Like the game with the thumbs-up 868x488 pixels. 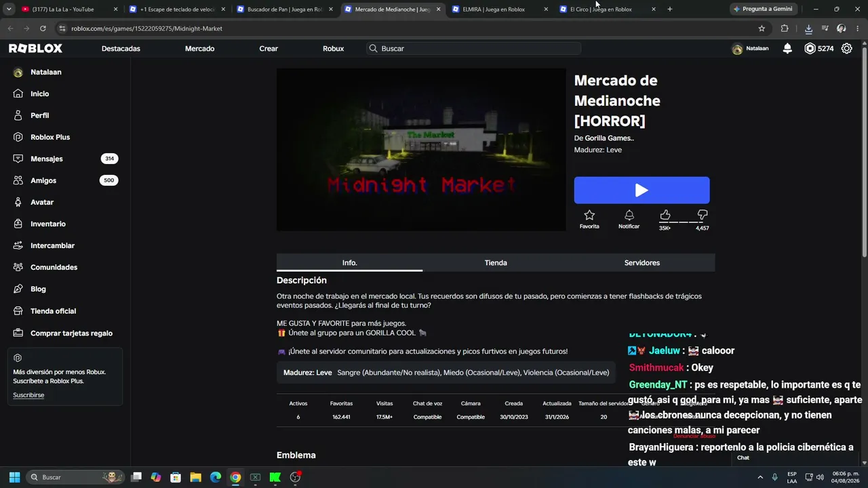point(665,215)
